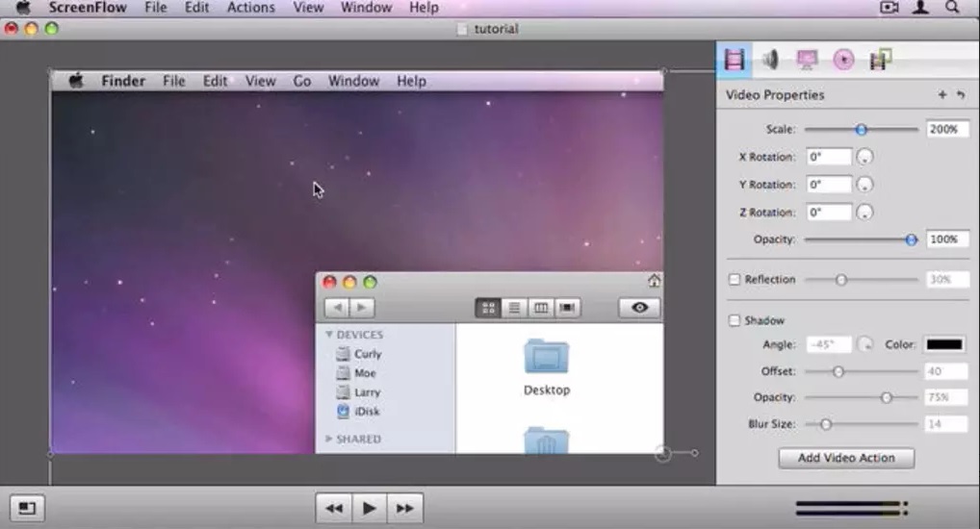Switch to the Audio Properties speaker icon

pyautogui.click(x=771, y=60)
